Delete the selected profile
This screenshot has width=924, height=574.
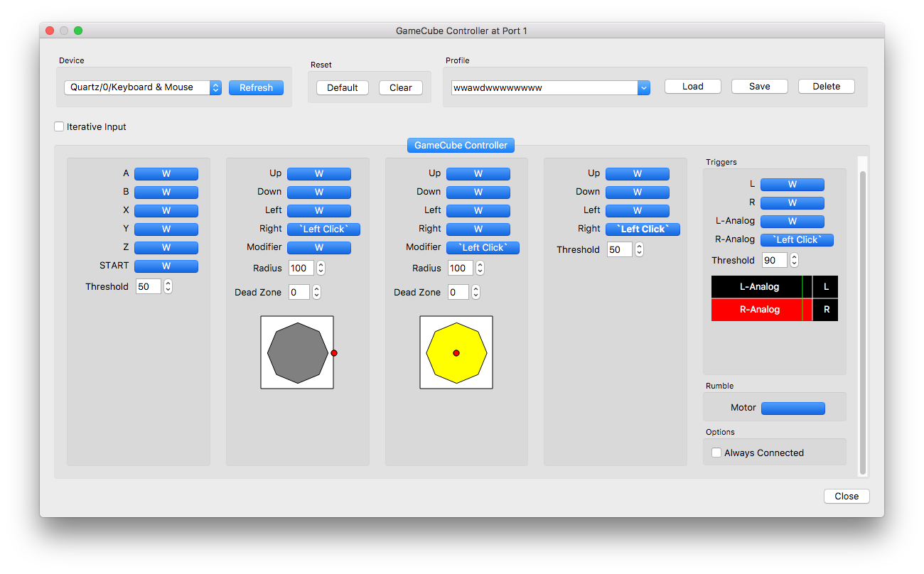point(827,86)
